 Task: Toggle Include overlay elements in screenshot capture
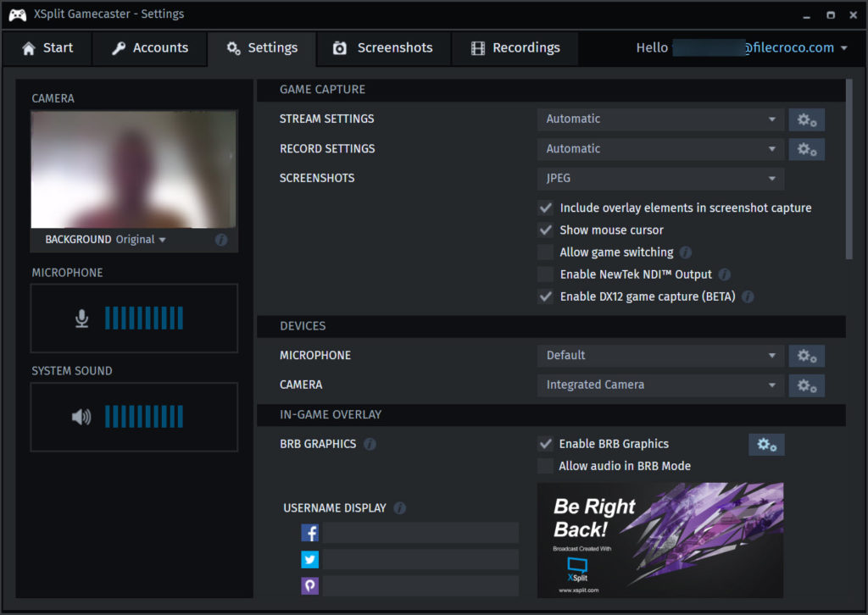546,208
